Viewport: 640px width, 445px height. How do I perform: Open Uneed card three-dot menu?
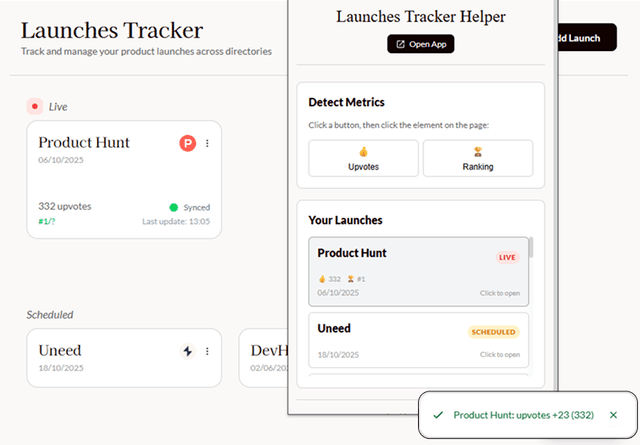tap(207, 352)
